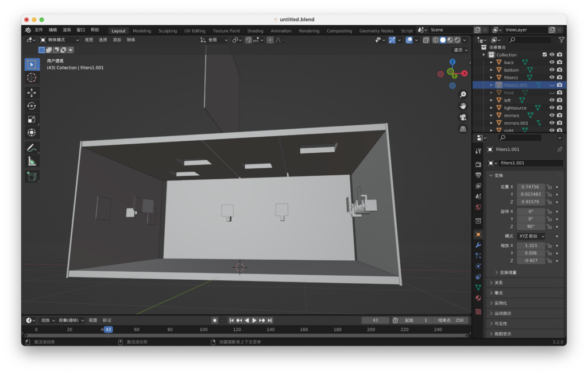The image size is (588, 374).
Task: Select the Scale tool
Action: pyautogui.click(x=32, y=119)
